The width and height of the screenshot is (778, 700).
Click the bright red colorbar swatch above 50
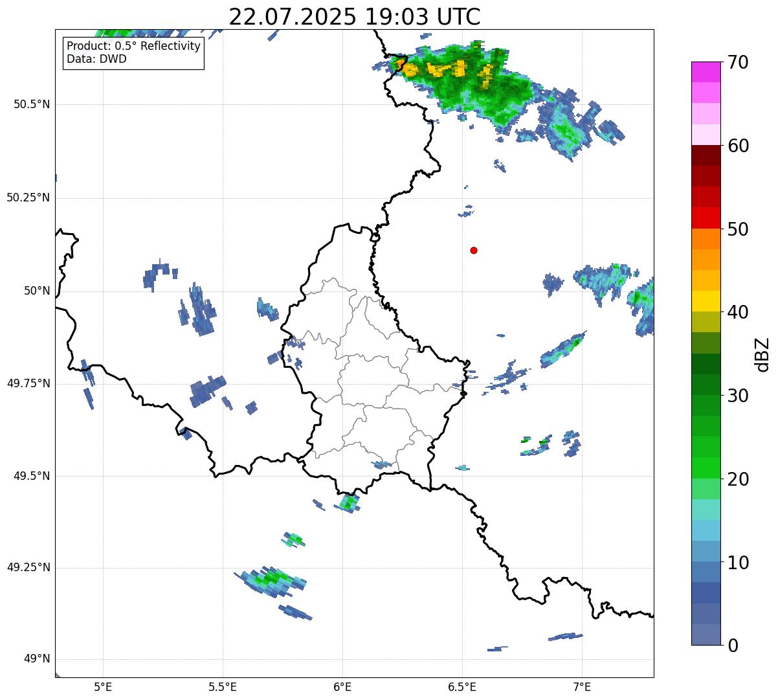tap(706, 218)
